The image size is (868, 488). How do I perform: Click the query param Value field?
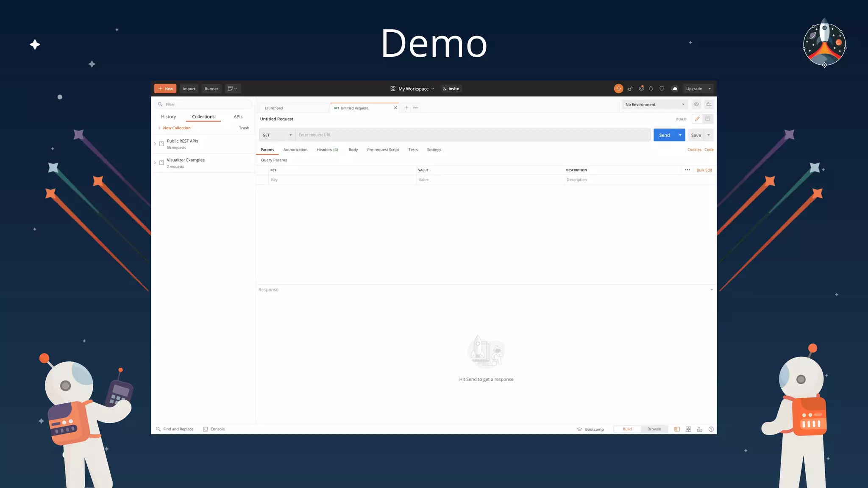(x=490, y=180)
